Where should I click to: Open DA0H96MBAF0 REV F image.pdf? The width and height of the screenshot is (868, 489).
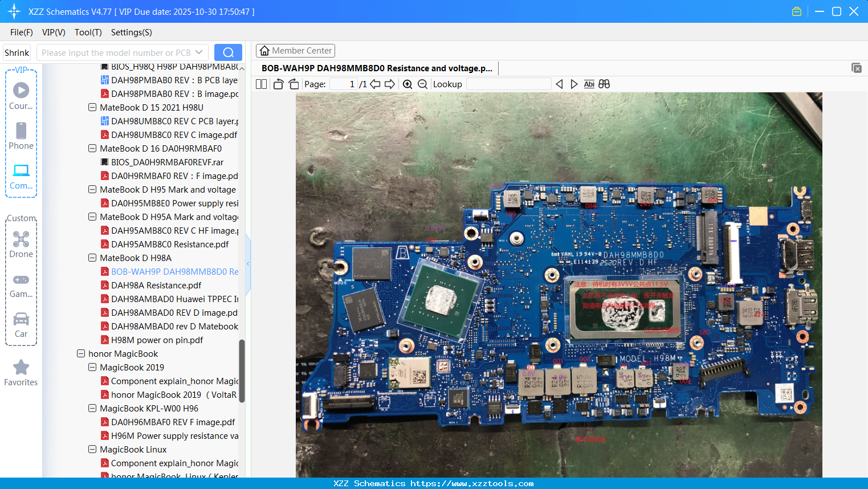[x=168, y=422]
